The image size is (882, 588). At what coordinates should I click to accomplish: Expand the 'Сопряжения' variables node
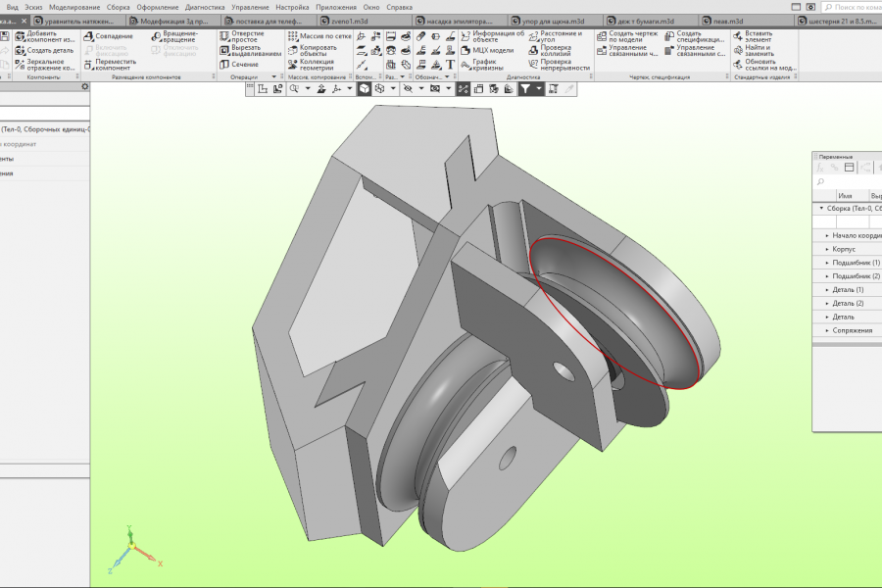pyautogui.click(x=827, y=330)
